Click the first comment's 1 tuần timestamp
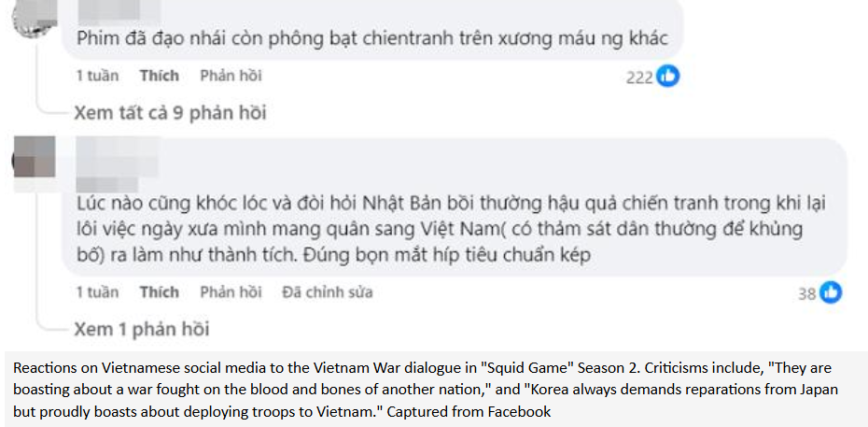Viewport: 868px width, 427px height. [97, 76]
